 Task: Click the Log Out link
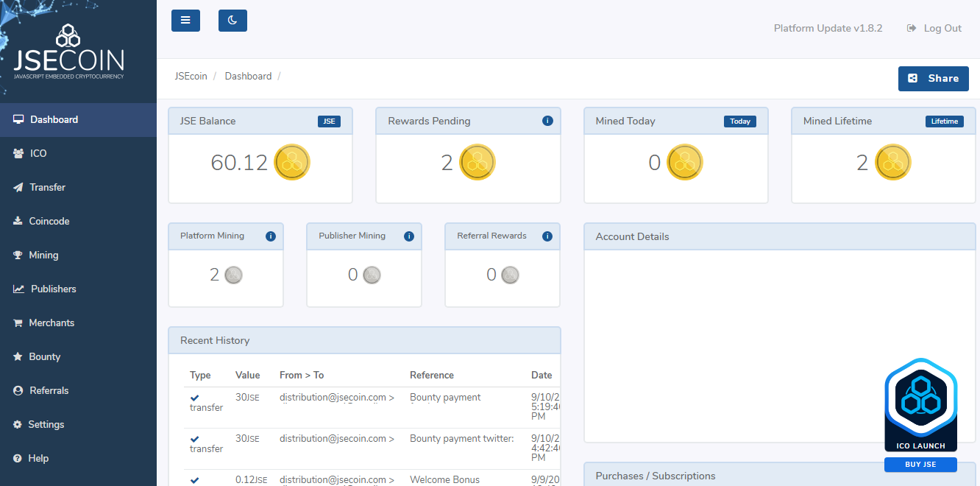pyautogui.click(x=934, y=28)
